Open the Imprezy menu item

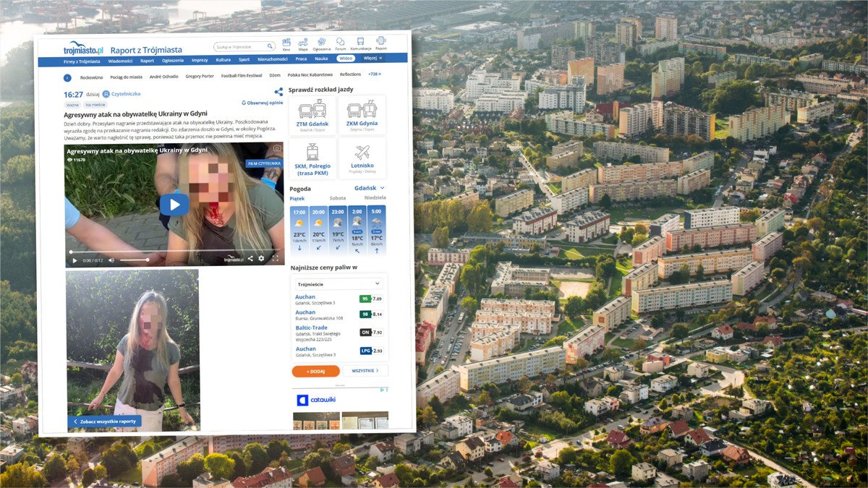(x=200, y=60)
